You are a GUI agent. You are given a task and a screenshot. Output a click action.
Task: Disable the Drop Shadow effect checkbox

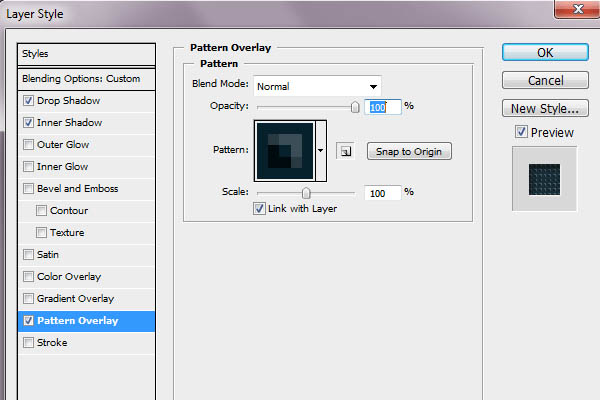coord(28,101)
